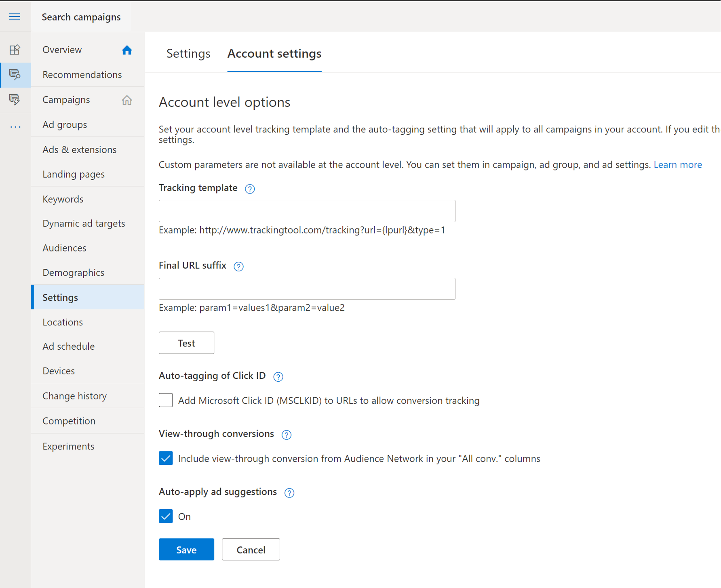Select the Account settings tab

tap(274, 53)
